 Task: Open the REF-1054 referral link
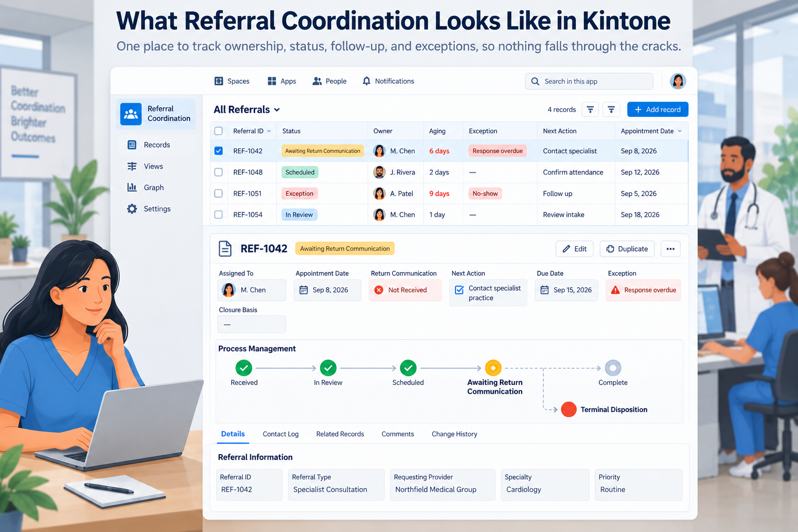click(248, 215)
